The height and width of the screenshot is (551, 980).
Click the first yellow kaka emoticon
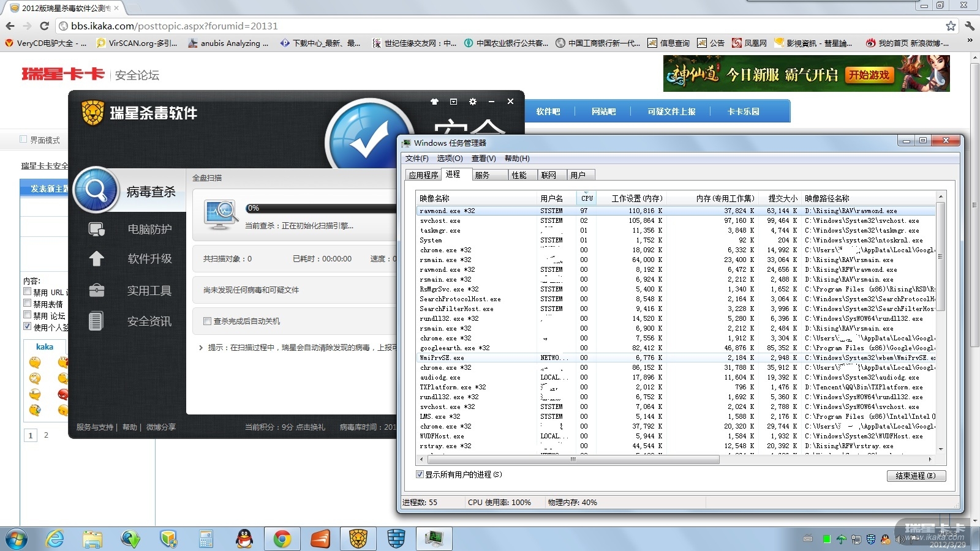(35, 362)
